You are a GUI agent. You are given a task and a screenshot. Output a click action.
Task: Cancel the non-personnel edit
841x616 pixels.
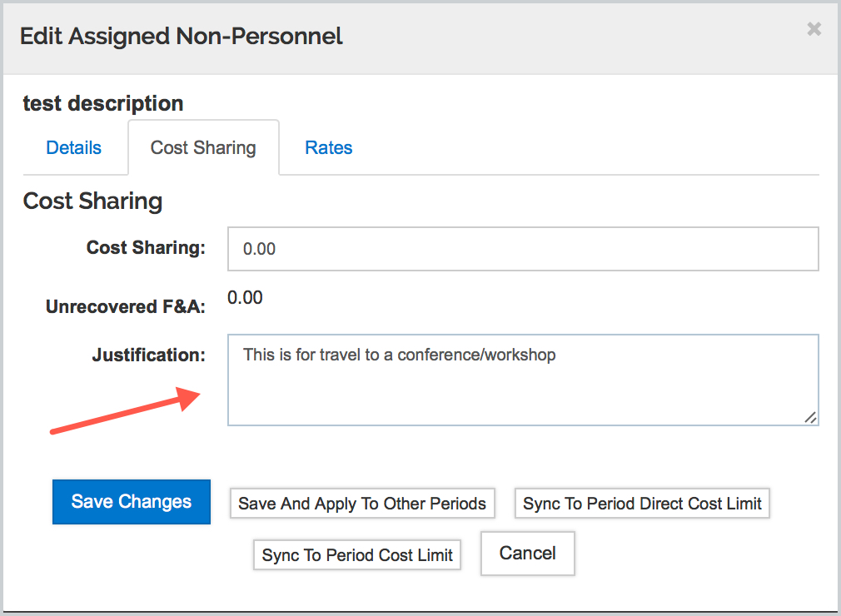(x=528, y=554)
